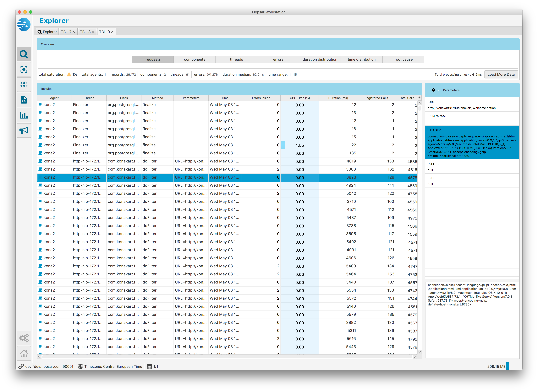Open the megaphone alerts sidebar icon

tap(24, 130)
